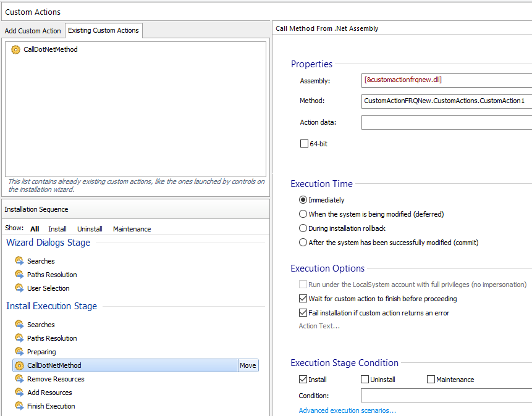This screenshot has width=532, height=416.
Task: Show only Uninstall sequence actions
Action: tap(90, 229)
